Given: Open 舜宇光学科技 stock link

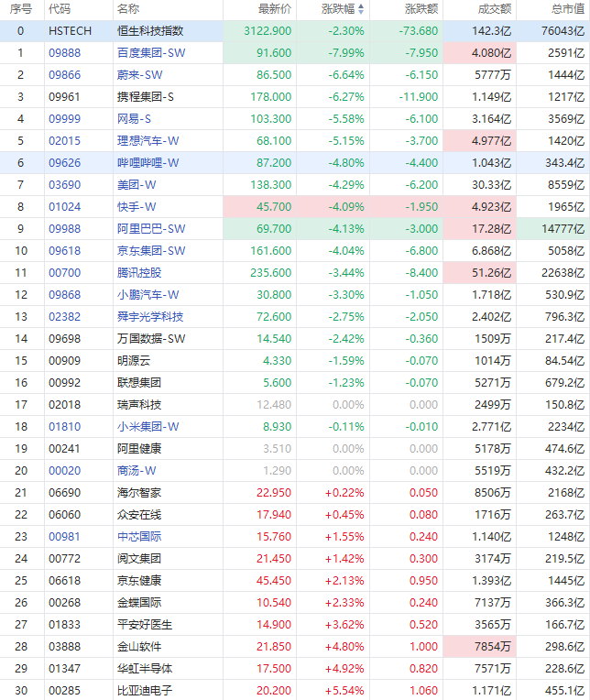Looking at the screenshot, I should [150, 316].
